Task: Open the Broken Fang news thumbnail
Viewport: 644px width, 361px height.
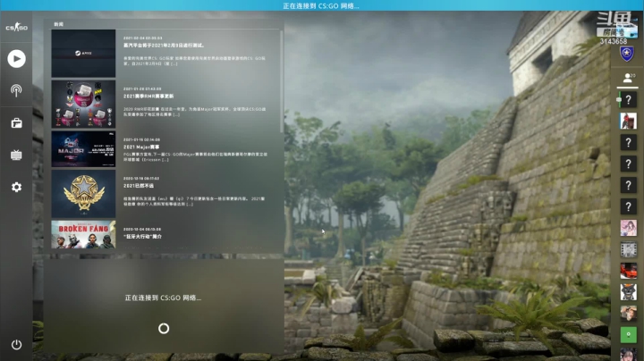Action: (x=83, y=234)
